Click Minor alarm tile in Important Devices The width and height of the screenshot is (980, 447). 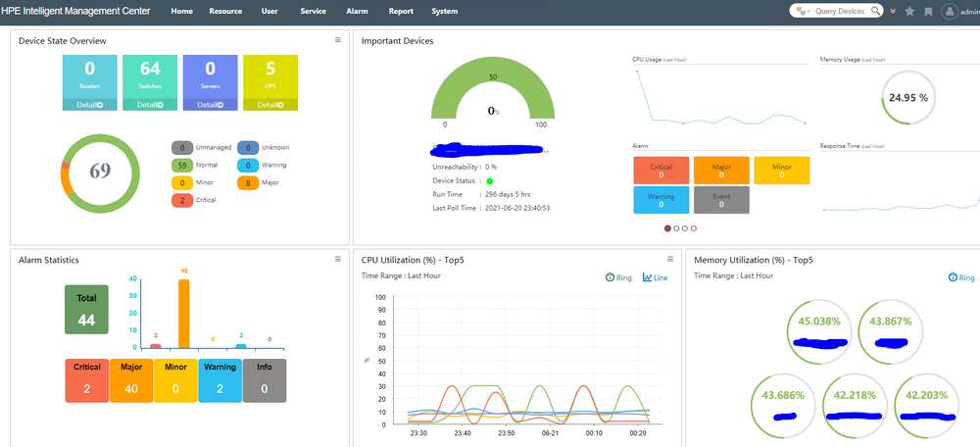[x=782, y=171]
